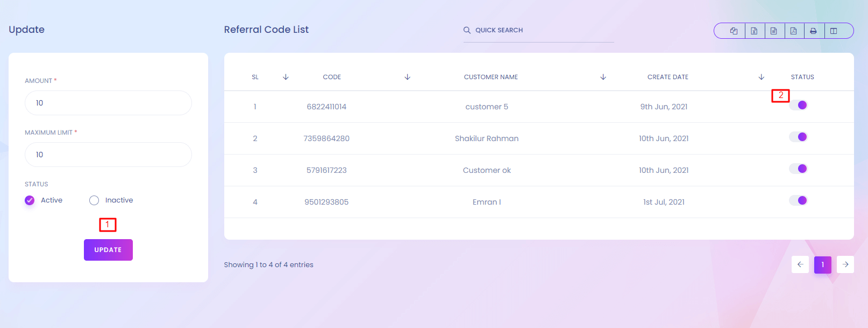This screenshot has width=868, height=328.
Task: Click the Quick Search magnifier icon
Action: 467,30
